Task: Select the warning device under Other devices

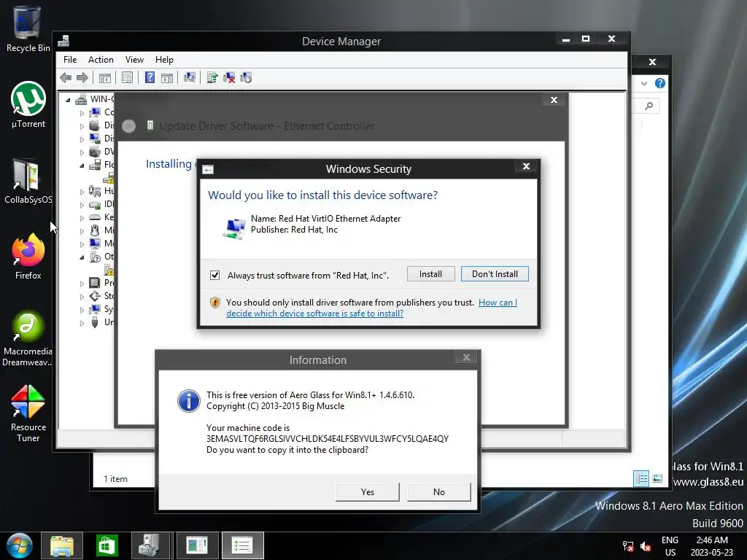Action: [109, 271]
